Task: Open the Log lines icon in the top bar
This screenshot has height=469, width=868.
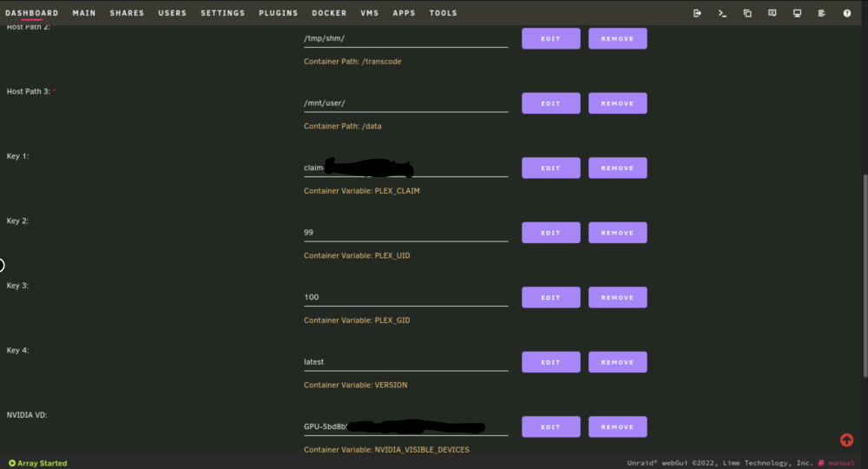Action: 821,13
